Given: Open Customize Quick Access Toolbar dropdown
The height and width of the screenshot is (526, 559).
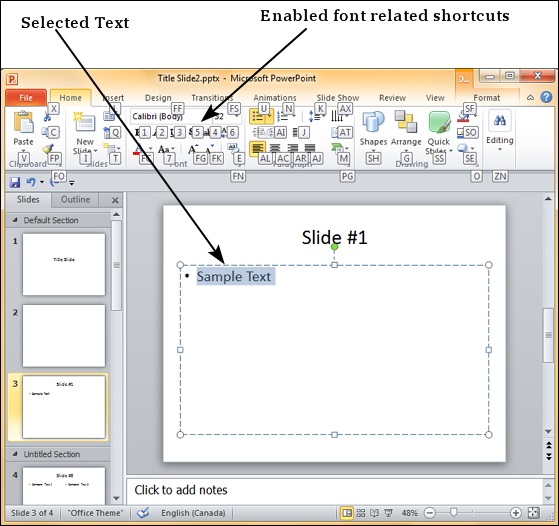Looking at the screenshot, I should coord(72,183).
